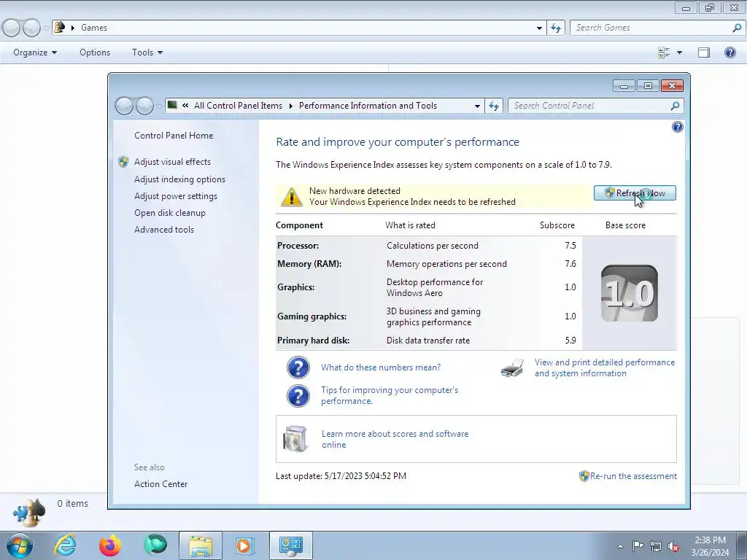This screenshot has width=747, height=560.
Task: Click the Control Panel back button
Action: (x=124, y=106)
